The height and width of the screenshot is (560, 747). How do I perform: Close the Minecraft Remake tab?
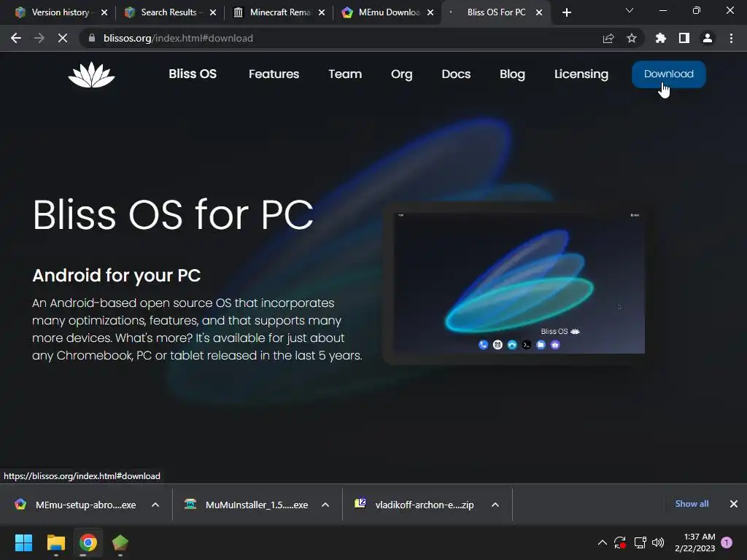pyautogui.click(x=322, y=12)
